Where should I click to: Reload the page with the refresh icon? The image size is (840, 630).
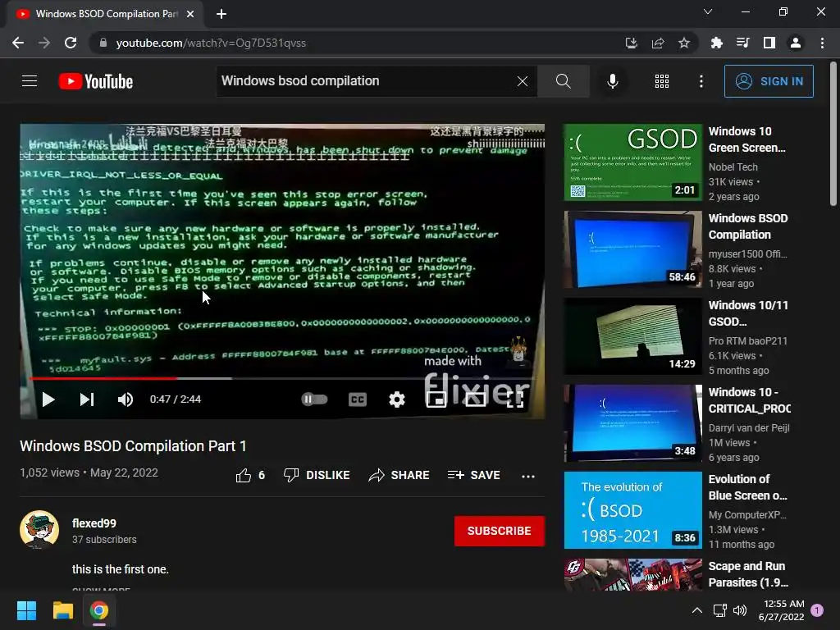[x=71, y=43]
